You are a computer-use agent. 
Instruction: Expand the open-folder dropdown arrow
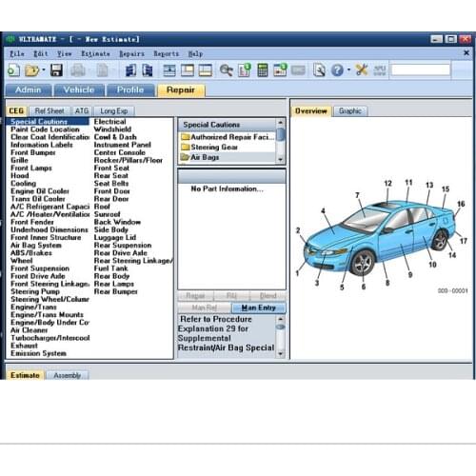[44, 69]
